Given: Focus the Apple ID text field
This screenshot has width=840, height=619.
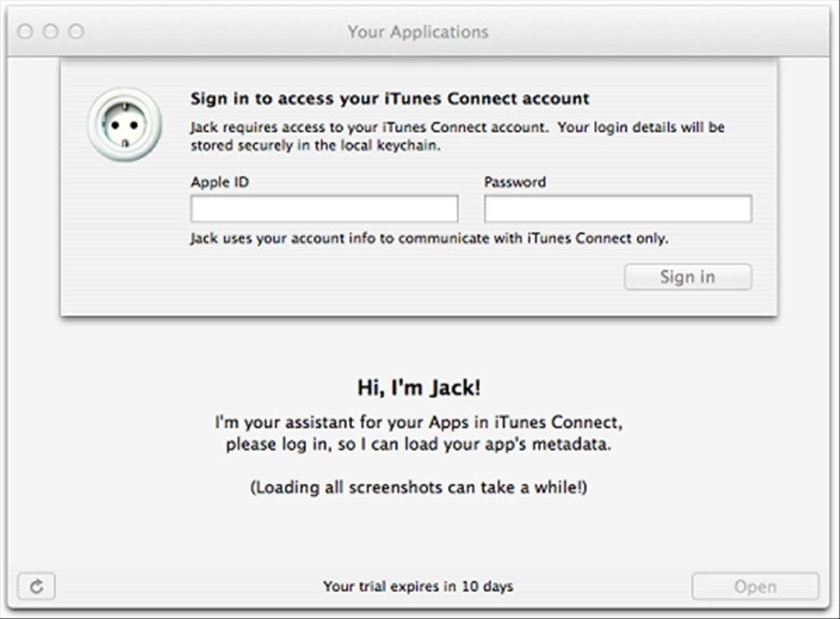Looking at the screenshot, I should (324, 209).
